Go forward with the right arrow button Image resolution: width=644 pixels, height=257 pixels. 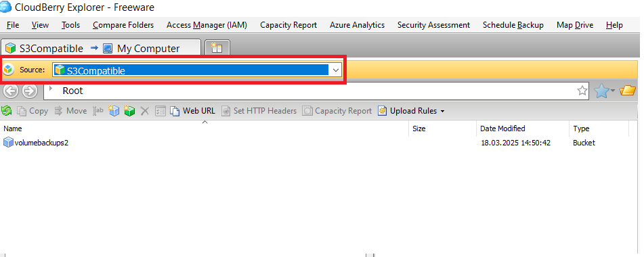(29, 91)
